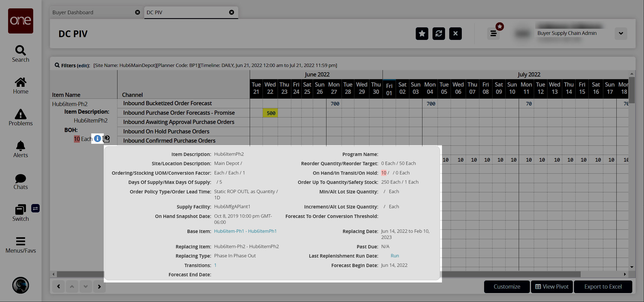The width and height of the screenshot is (644, 302).
Task: Add DC PIV to favorites star
Action: (x=422, y=34)
